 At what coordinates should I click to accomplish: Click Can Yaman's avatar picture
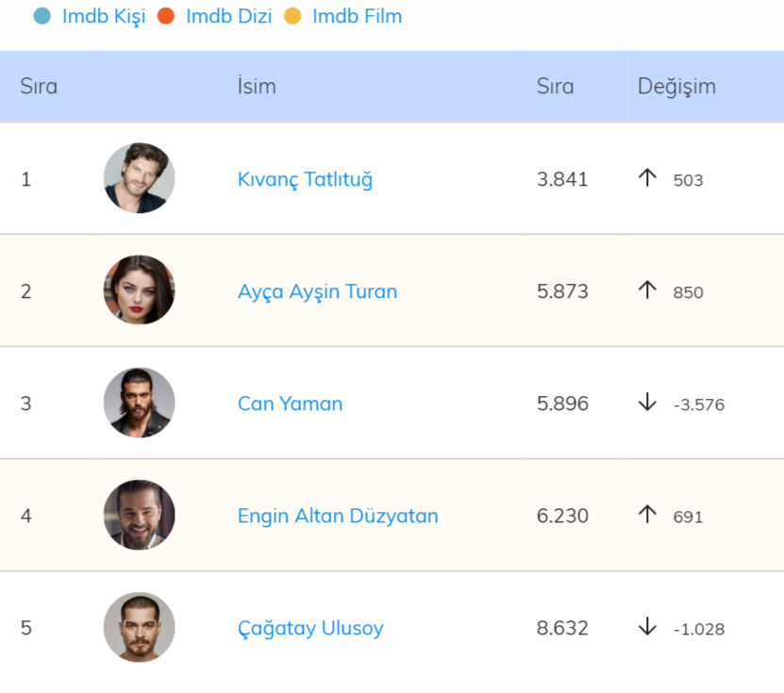tap(139, 403)
